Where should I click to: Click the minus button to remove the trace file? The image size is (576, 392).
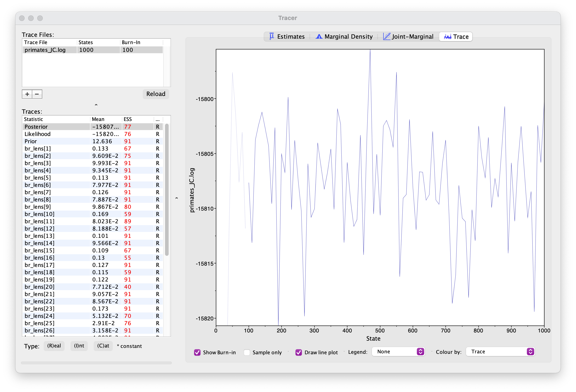tap(37, 94)
